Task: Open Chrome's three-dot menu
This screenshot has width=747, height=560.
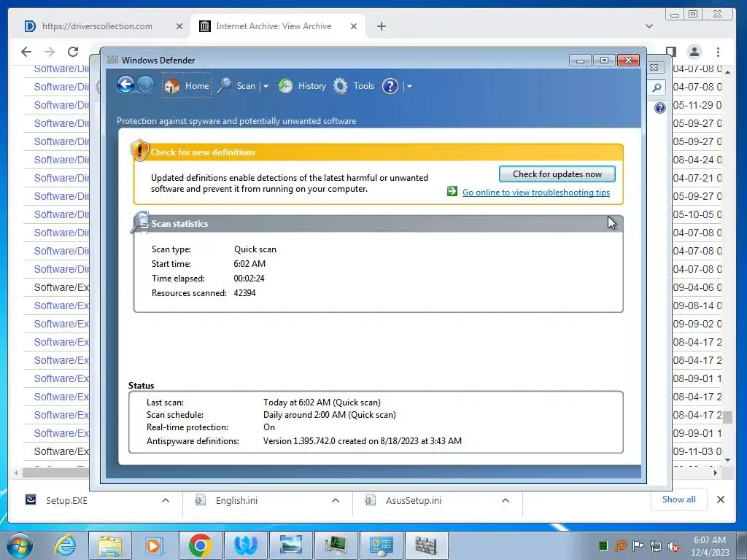Action: (718, 52)
